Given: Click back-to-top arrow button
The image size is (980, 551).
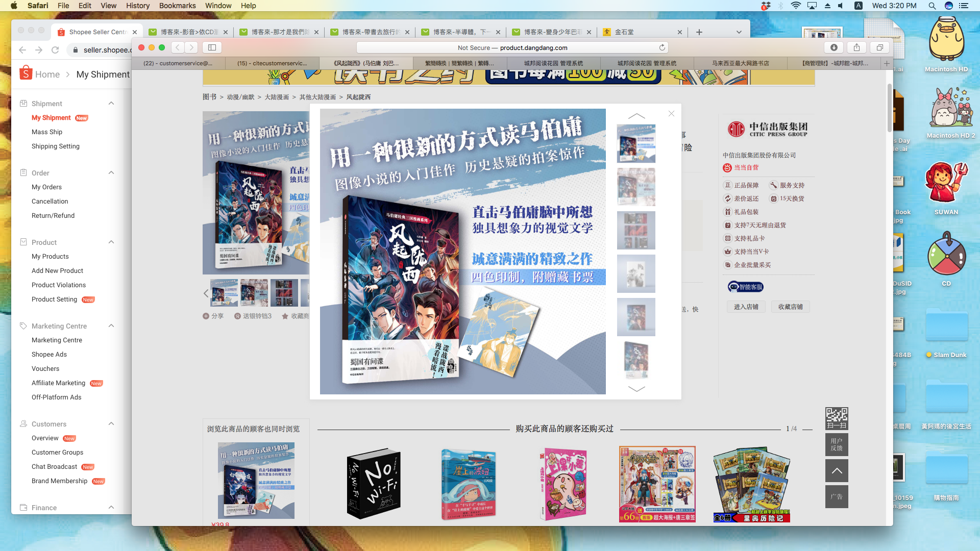Looking at the screenshot, I should [837, 470].
